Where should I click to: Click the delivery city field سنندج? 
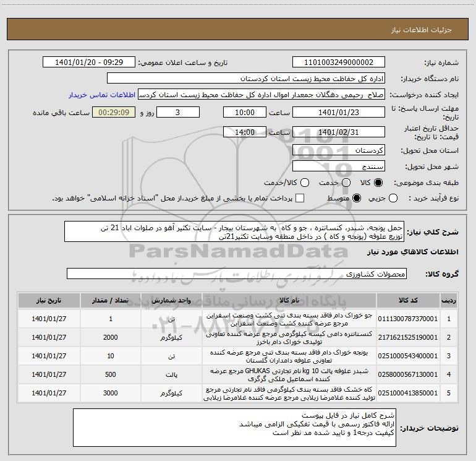coord(339,166)
